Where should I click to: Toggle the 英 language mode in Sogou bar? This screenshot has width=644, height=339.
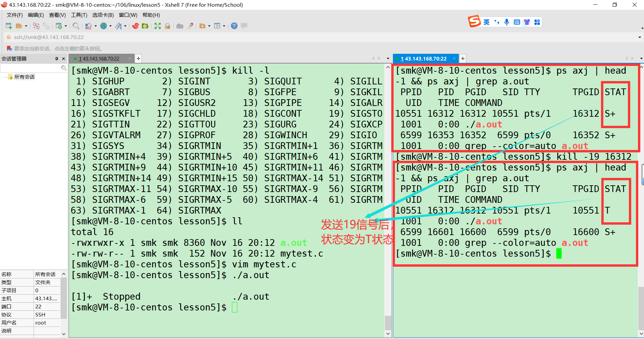pyautogui.click(x=486, y=22)
